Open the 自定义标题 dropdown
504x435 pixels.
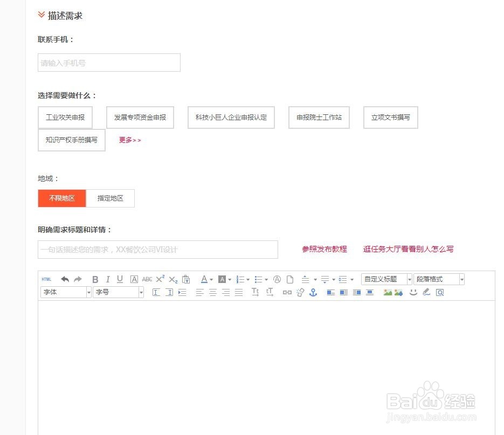386,279
